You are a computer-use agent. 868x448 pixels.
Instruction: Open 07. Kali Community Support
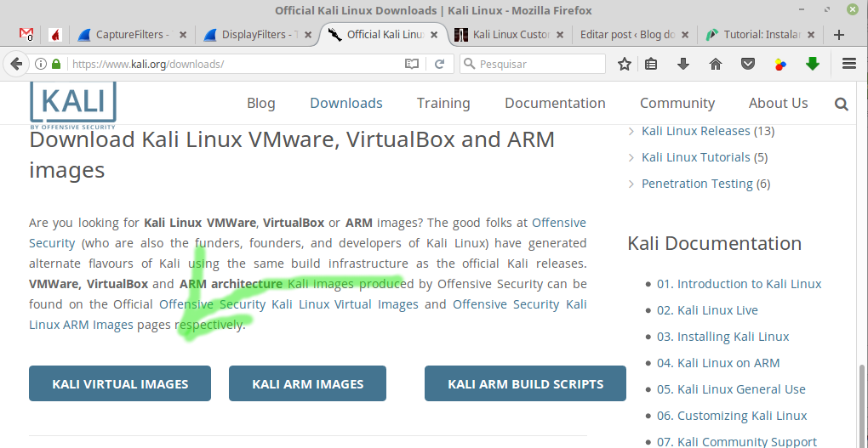click(x=737, y=442)
